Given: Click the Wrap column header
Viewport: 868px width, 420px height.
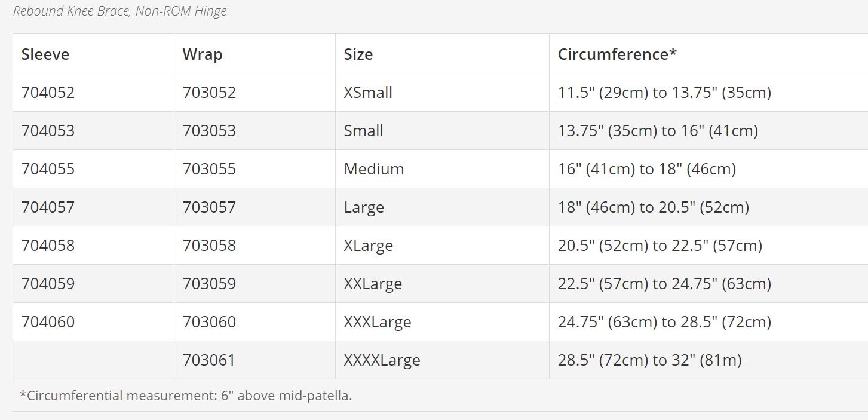Looking at the screenshot, I should click(203, 54).
